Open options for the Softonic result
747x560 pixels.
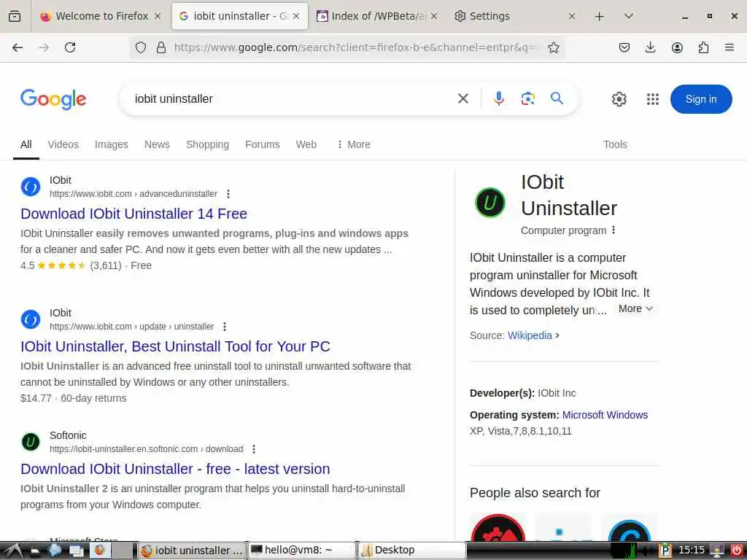[254, 449]
